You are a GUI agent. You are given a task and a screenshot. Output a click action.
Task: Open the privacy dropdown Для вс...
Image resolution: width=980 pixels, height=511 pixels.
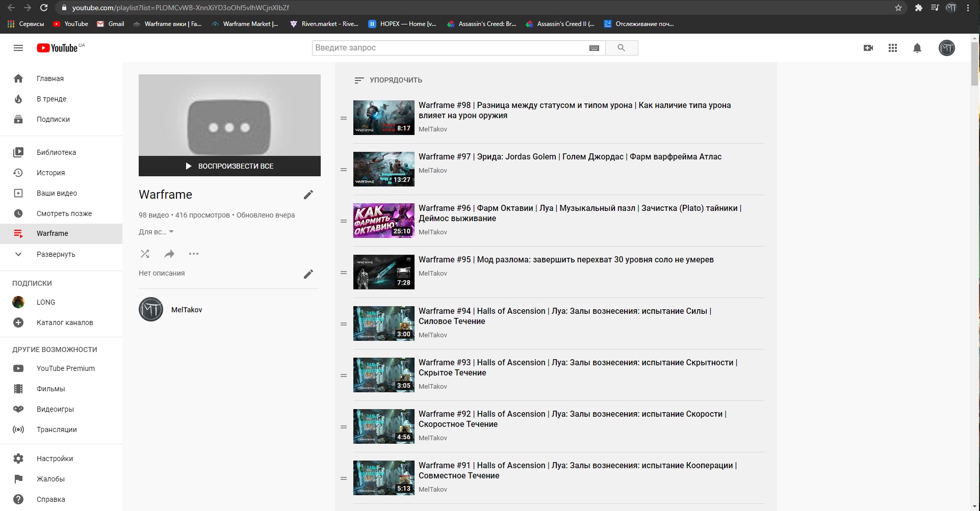[x=157, y=232]
